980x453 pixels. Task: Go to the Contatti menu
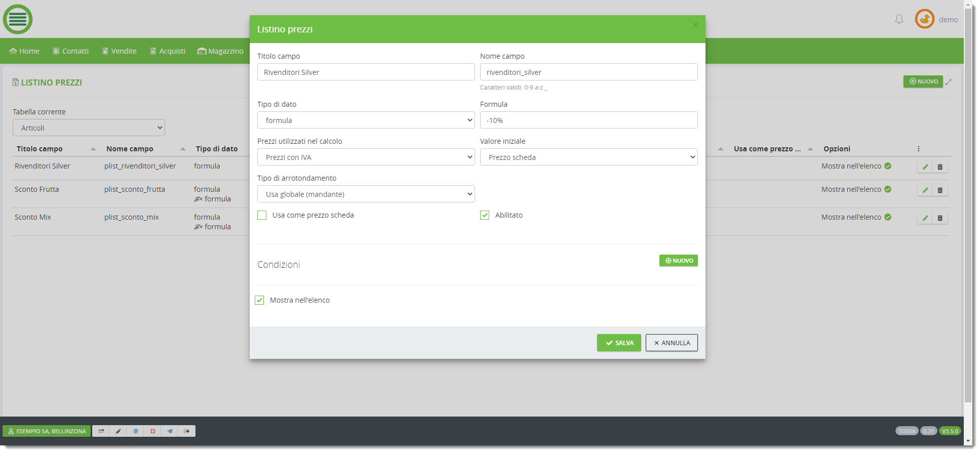tap(71, 51)
